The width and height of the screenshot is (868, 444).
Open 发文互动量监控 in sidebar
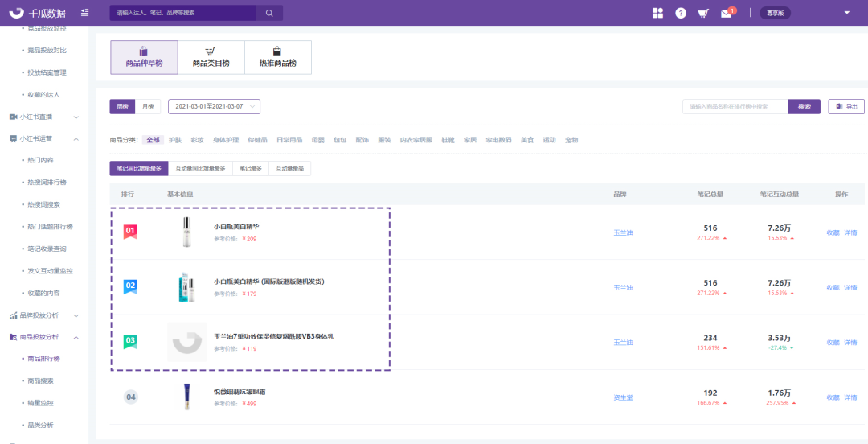(50, 271)
